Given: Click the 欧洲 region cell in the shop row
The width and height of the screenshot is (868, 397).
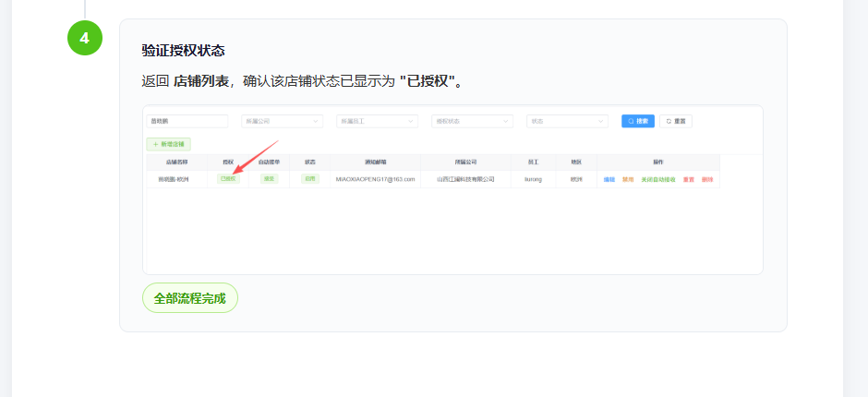Looking at the screenshot, I should coord(576,179).
